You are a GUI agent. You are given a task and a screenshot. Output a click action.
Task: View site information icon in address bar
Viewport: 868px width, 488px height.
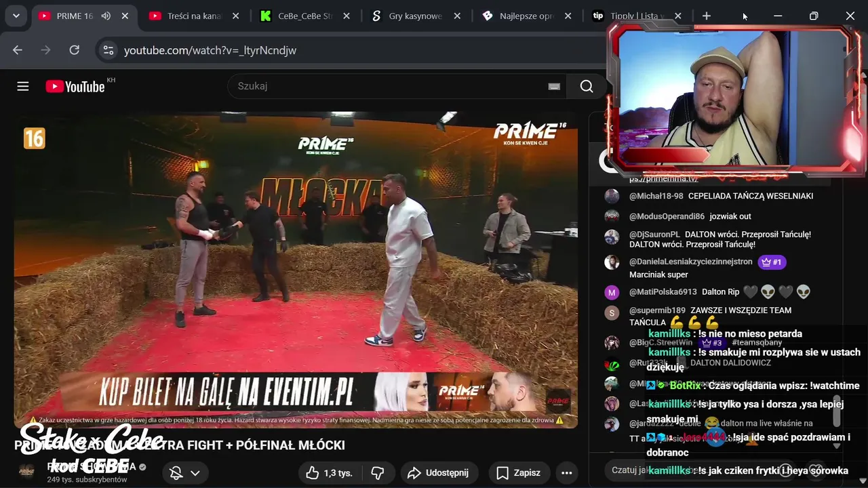click(x=108, y=50)
